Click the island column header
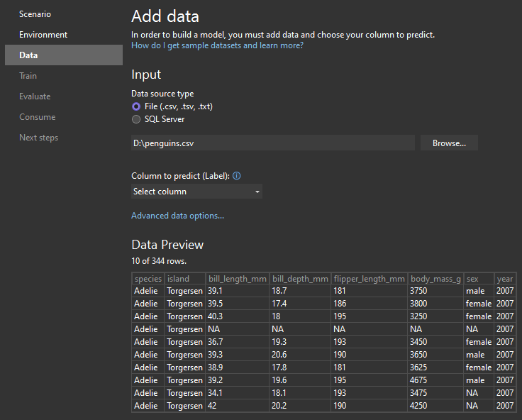The height and width of the screenshot is (420, 522). 178,279
